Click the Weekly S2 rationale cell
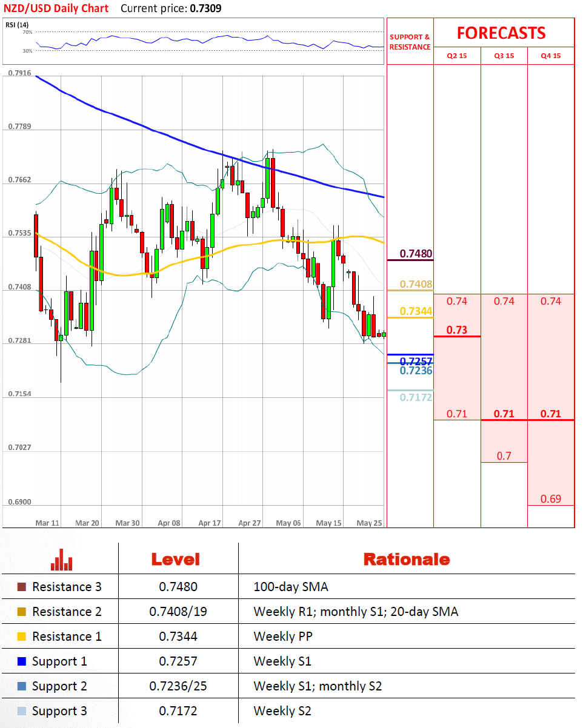 click(x=282, y=711)
